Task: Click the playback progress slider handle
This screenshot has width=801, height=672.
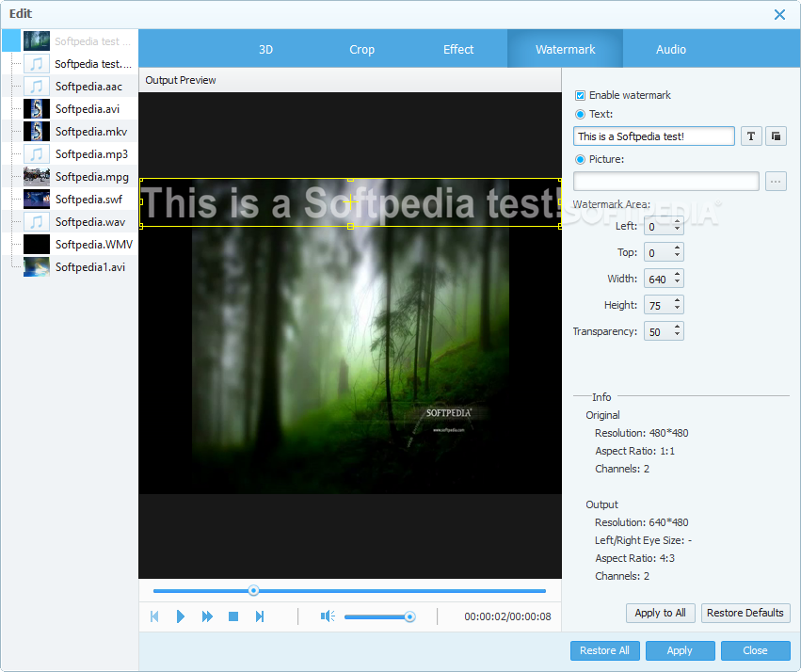Action: click(253, 591)
